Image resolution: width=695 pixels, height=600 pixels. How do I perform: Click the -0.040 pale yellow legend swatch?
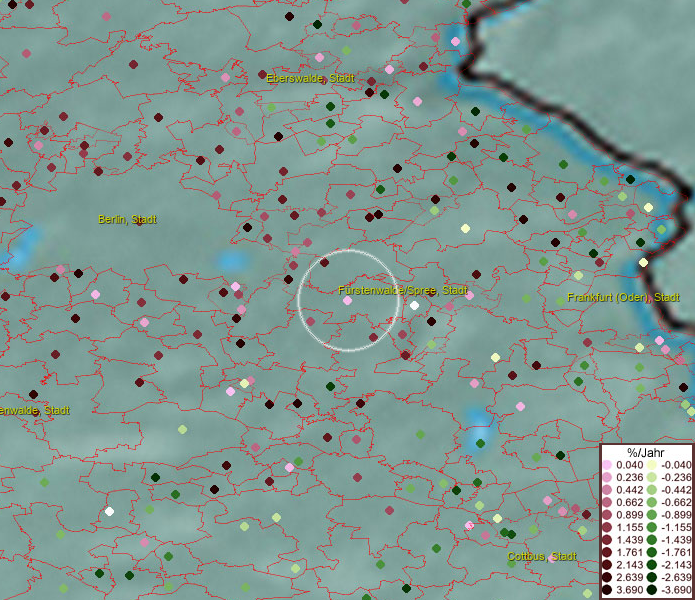pos(652,465)
